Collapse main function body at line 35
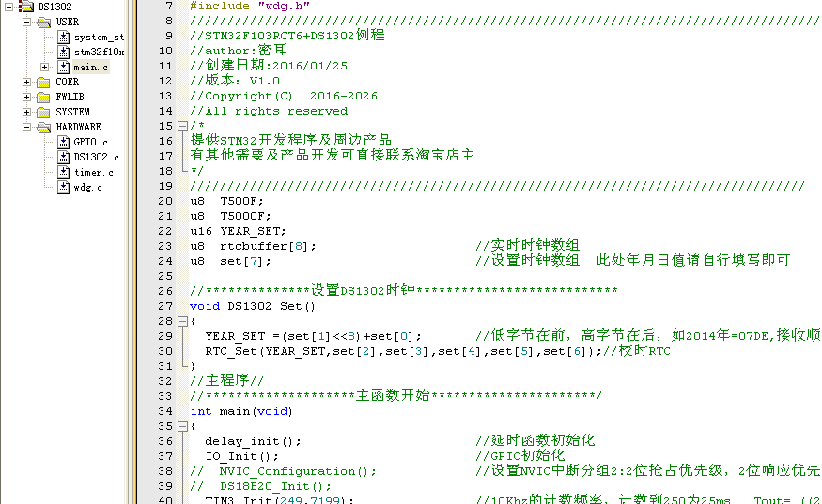 coord(182,426)
